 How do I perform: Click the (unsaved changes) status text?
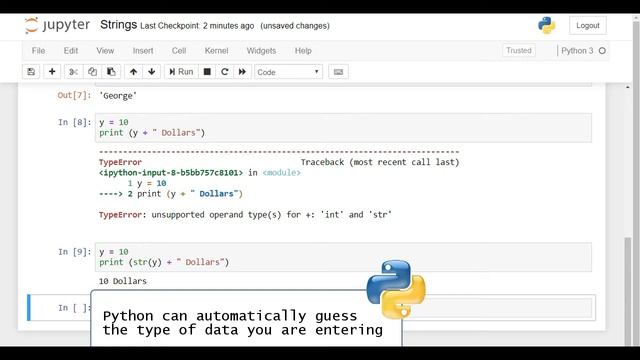point(295,26)
